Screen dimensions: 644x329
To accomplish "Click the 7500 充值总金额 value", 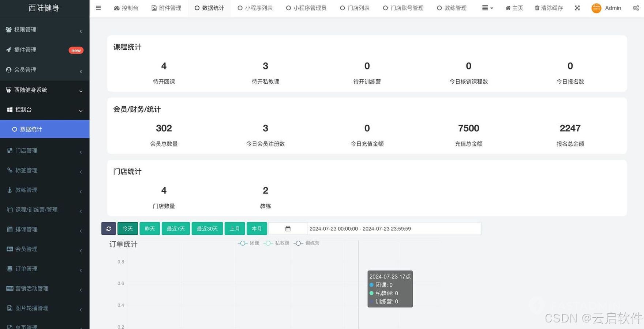I will pyautogui.click(x=468, y=128).
